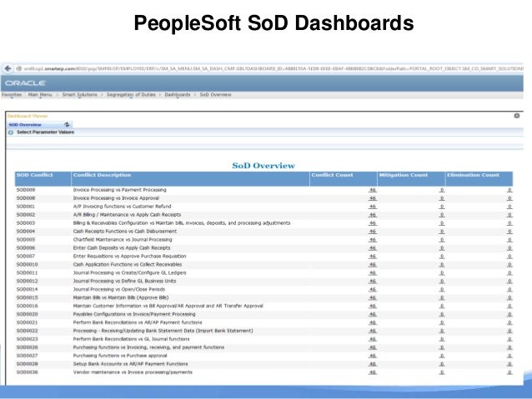This screenshot has height=399, width=532.
Task: Open conflict count for SOD003 row
Action: (x=373, y=223)
